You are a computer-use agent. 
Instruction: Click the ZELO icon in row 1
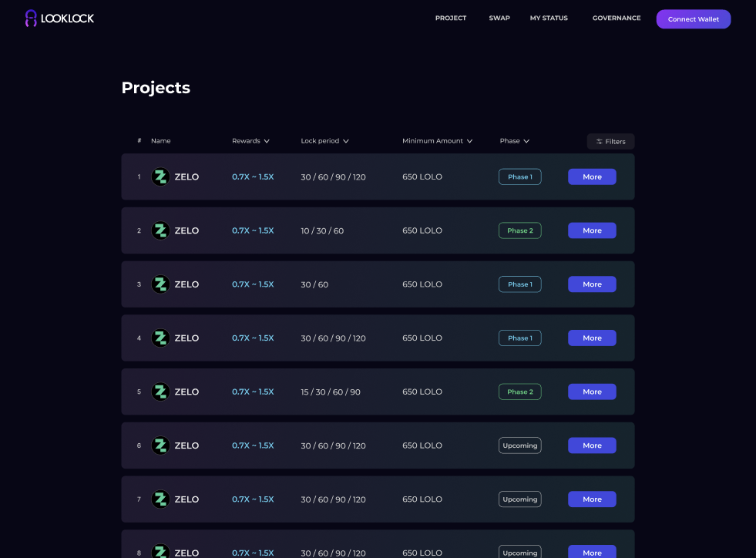coord(160,176)
